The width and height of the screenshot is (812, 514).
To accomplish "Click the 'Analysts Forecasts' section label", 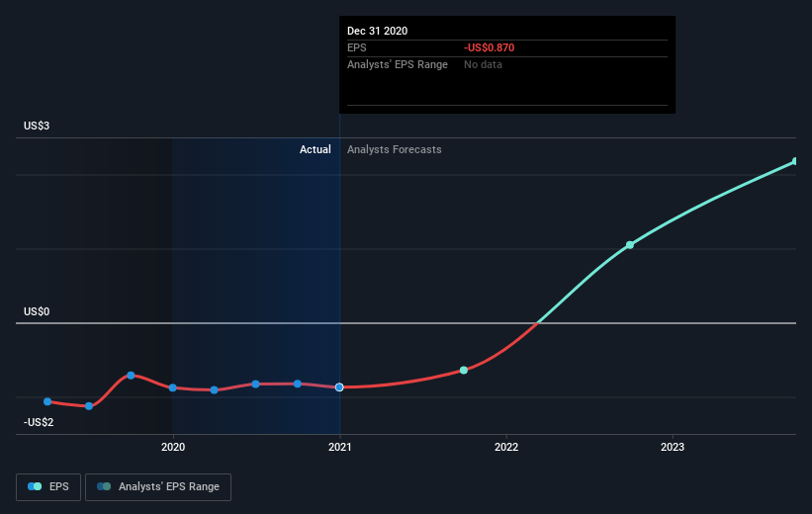I will (394, 149).
